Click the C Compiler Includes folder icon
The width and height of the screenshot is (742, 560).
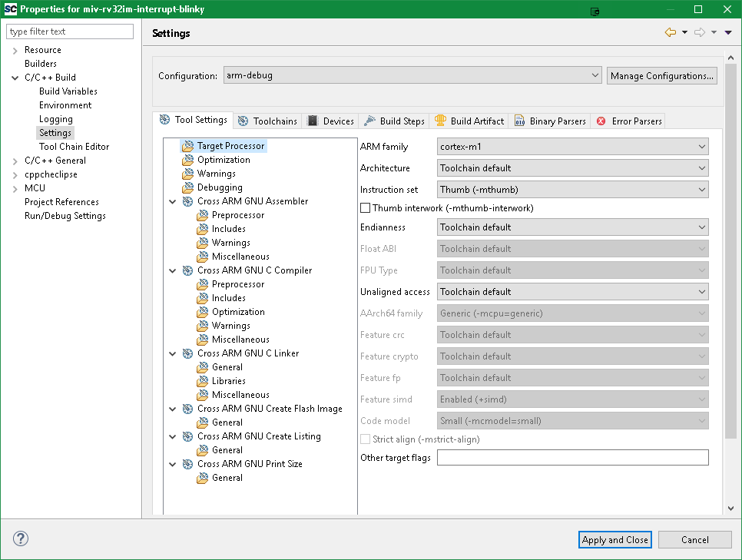point(203,298)
